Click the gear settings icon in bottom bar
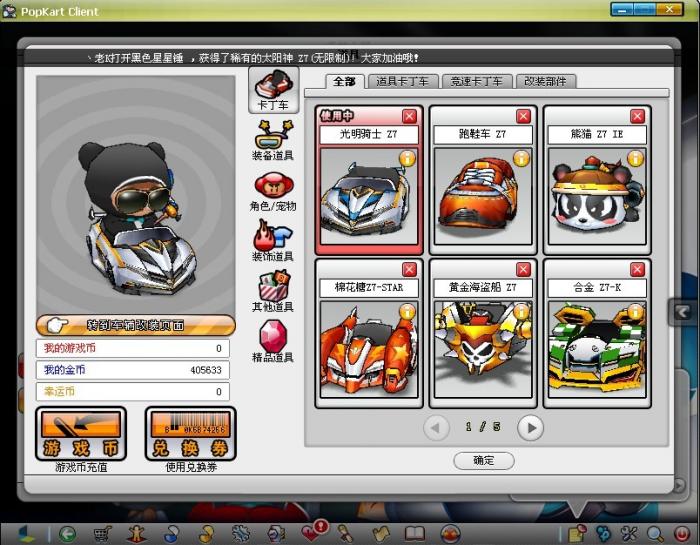This screenshot has height=545, width=700. pos(242,533)
